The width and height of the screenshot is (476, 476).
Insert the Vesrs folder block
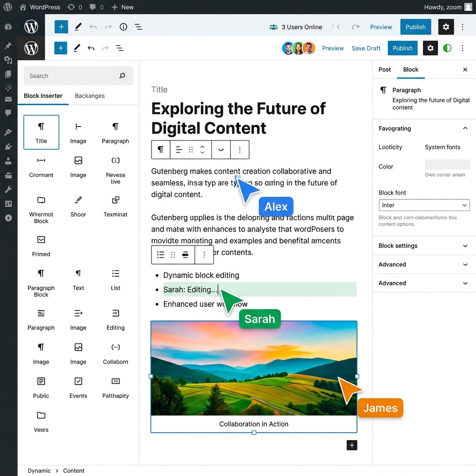pos(41,422)
